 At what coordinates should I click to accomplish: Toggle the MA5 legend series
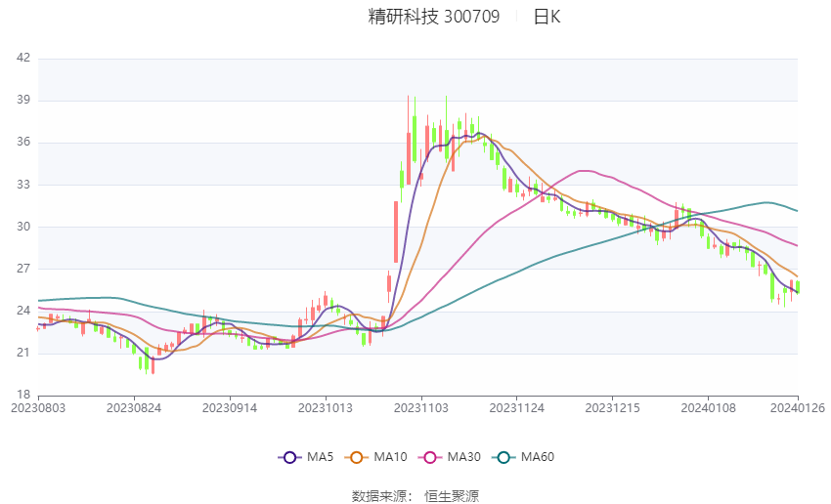pos(306,457)
